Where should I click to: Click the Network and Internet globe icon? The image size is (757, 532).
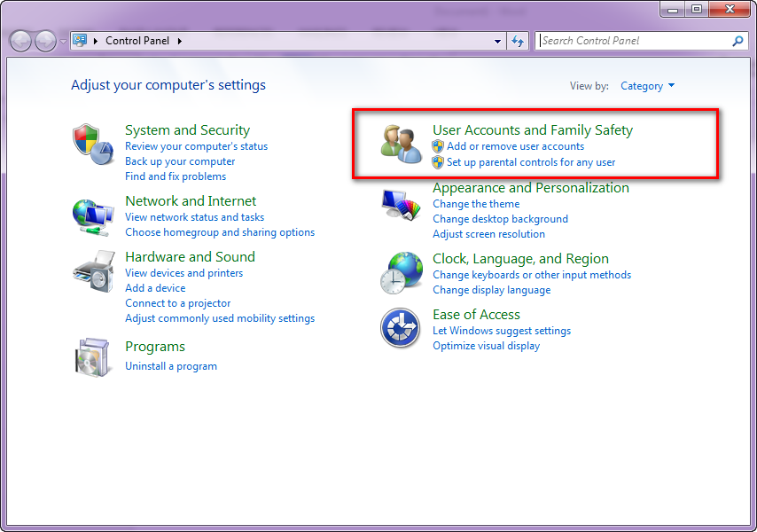[x=93, y=217]
